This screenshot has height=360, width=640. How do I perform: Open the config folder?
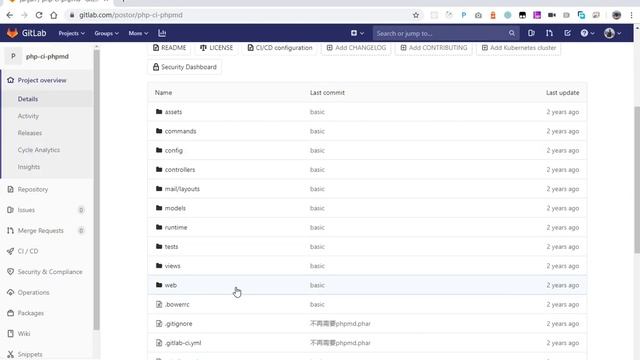click(173, 150)
